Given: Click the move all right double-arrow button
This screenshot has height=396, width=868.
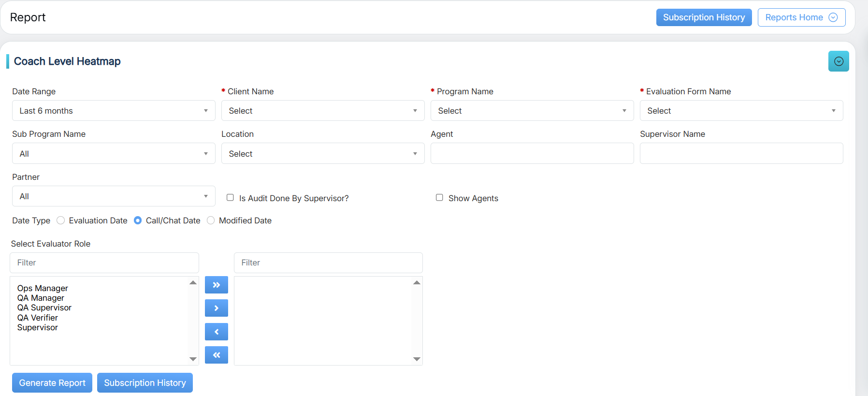Looking at the screenshot, I should tap(216, 285).
